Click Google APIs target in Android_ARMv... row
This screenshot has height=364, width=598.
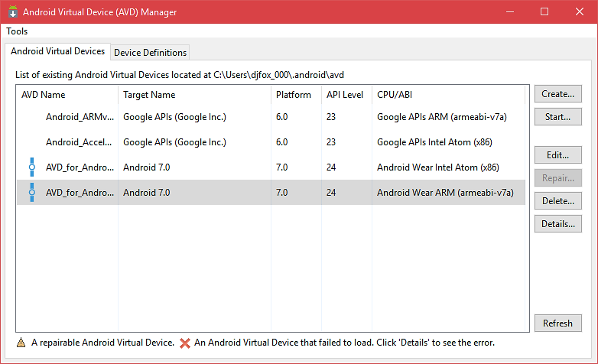[174, 117]
